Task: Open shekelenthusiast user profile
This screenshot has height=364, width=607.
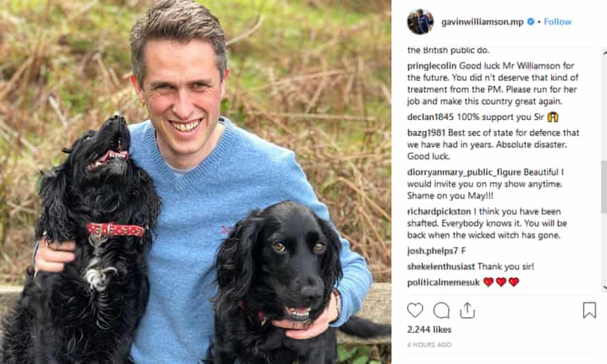Action: click(x=441, y=267)
